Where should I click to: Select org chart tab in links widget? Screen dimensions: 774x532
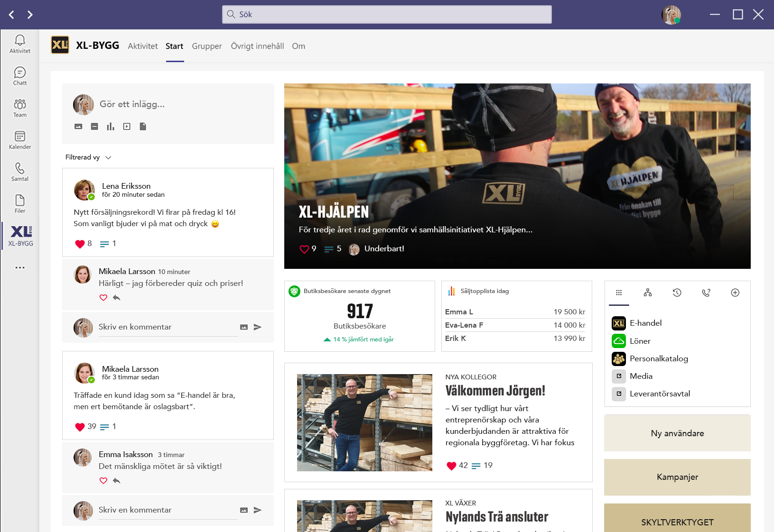(x=648, y=293)
